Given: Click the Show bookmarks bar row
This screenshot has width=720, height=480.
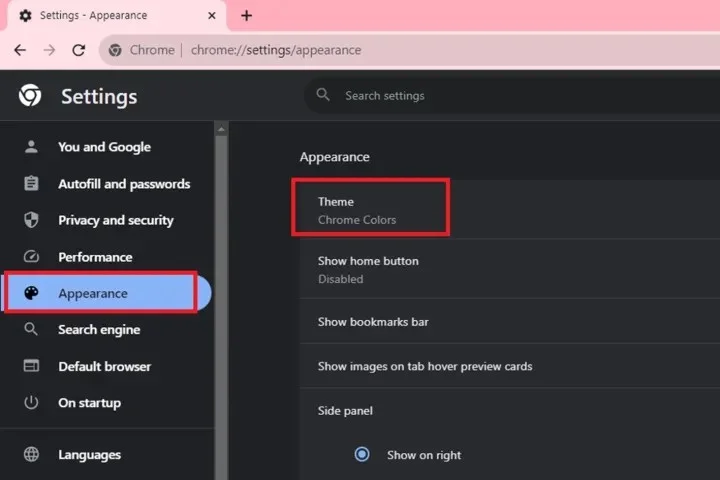Looking at the screenshot, I should coord(510,321).
